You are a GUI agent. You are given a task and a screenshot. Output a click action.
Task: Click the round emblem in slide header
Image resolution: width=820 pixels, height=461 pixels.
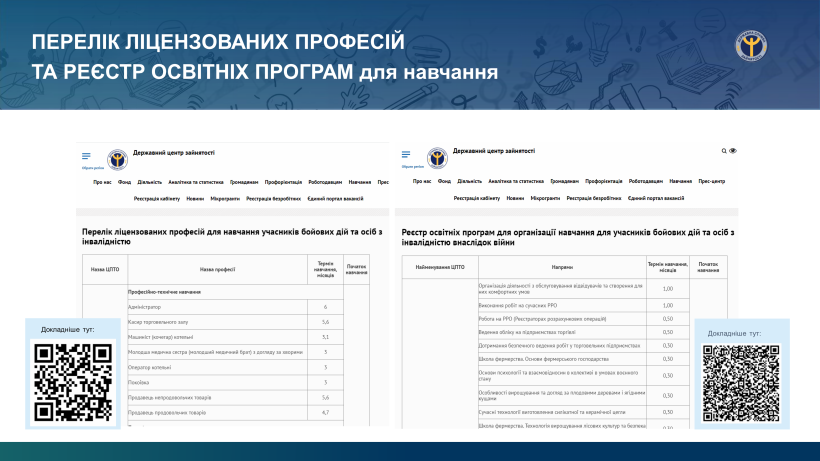(x=751, y=45)
